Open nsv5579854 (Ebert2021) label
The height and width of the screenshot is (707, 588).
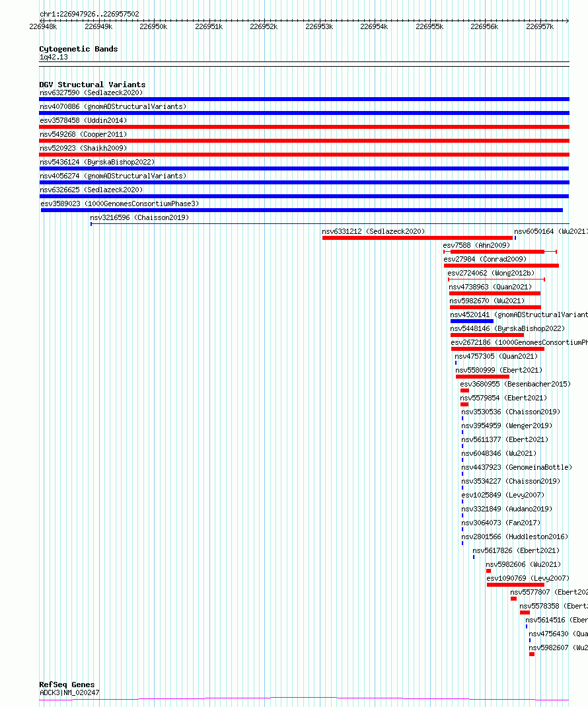coord(503,398)
